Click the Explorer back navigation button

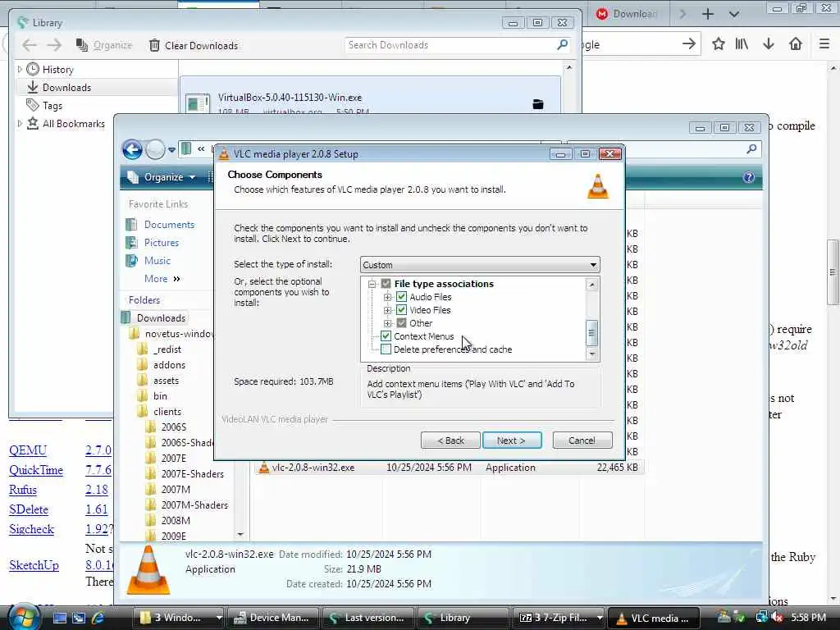pos(132,149)
